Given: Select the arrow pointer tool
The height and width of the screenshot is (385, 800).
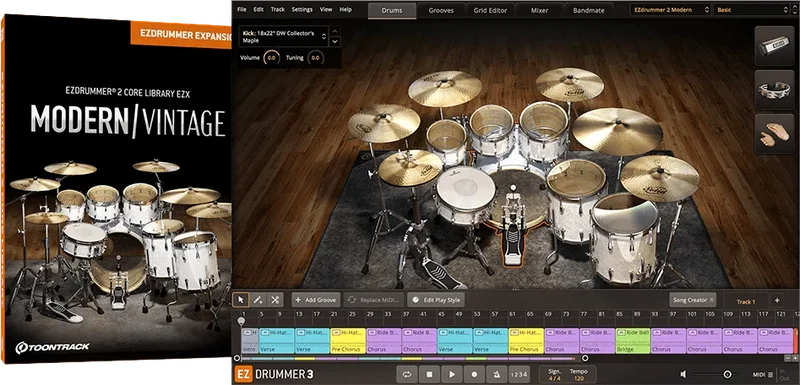Looking at the screenshot, I should [x=241, y=300].
